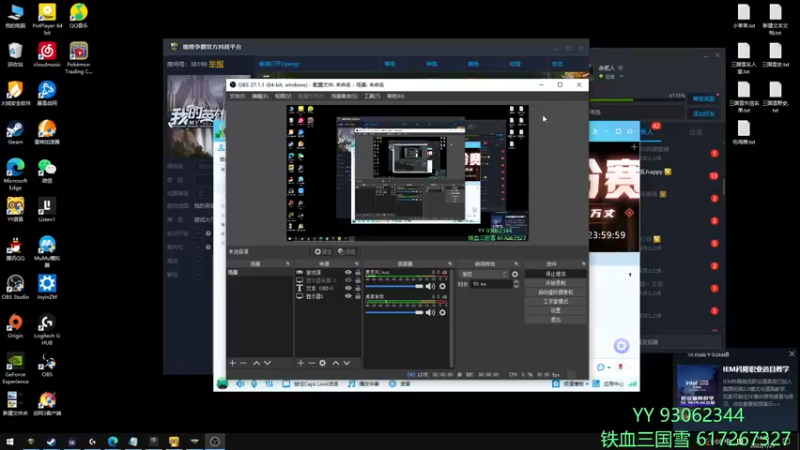Click the Studio Mode button in Controls
This screenshot has width=800, height=450.
(x=555, y=302)
